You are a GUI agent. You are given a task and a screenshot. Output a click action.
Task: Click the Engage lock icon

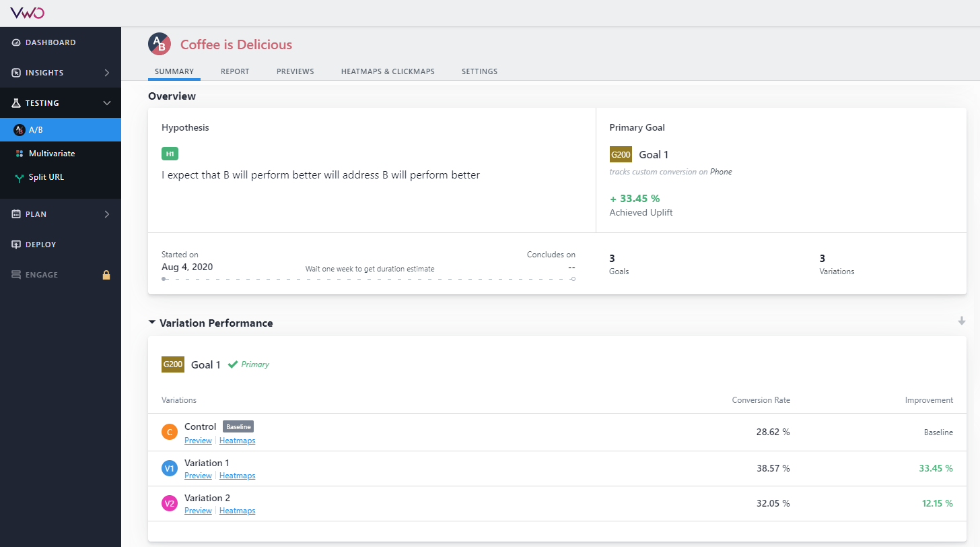(x=106, y=275)
